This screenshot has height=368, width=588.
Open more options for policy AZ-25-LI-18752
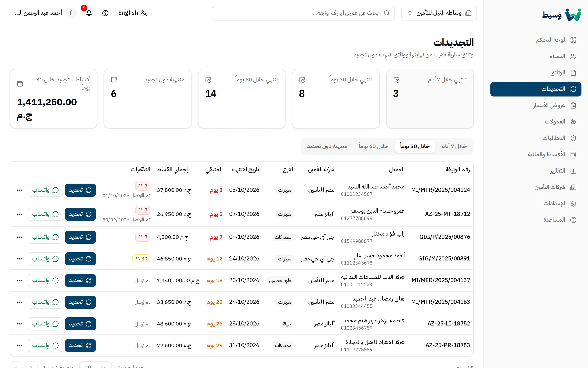point(19,324)
